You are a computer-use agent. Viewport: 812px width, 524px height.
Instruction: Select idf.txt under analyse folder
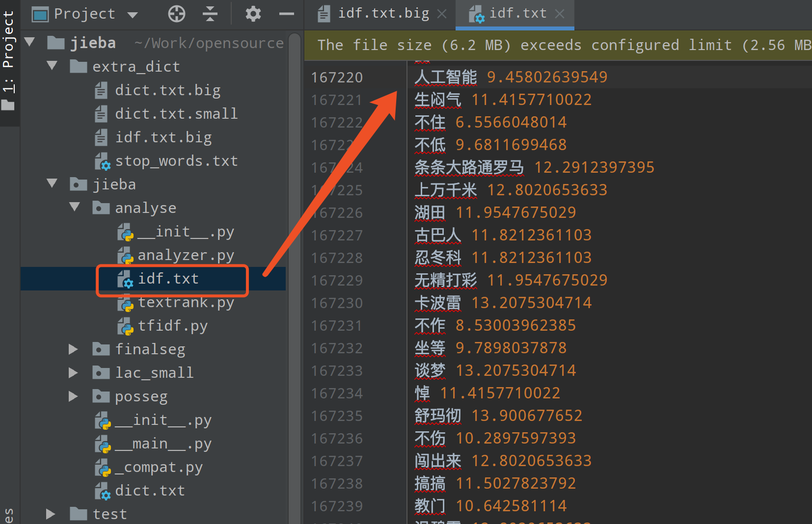168,279
